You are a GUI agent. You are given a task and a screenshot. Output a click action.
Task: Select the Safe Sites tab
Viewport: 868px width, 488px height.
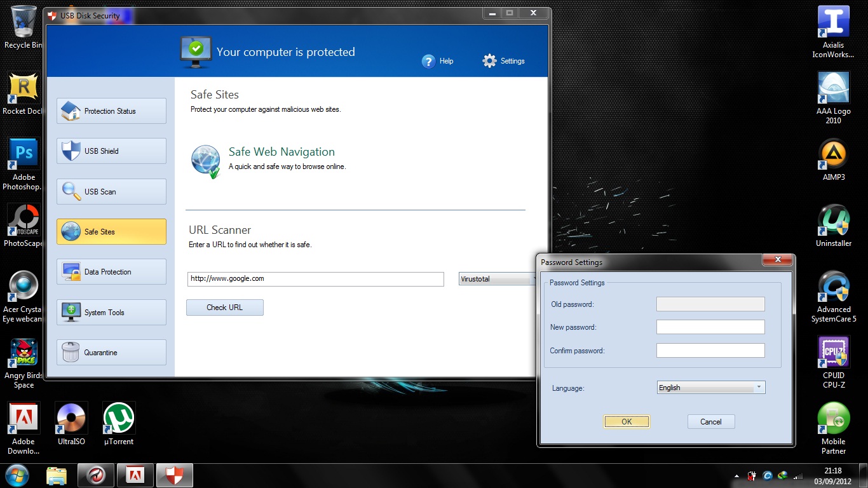(x=111, y=232)
